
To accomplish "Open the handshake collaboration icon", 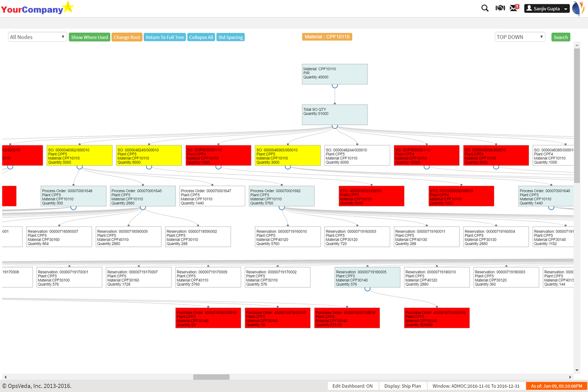I will pyautogui.click(x=500, y=8).
